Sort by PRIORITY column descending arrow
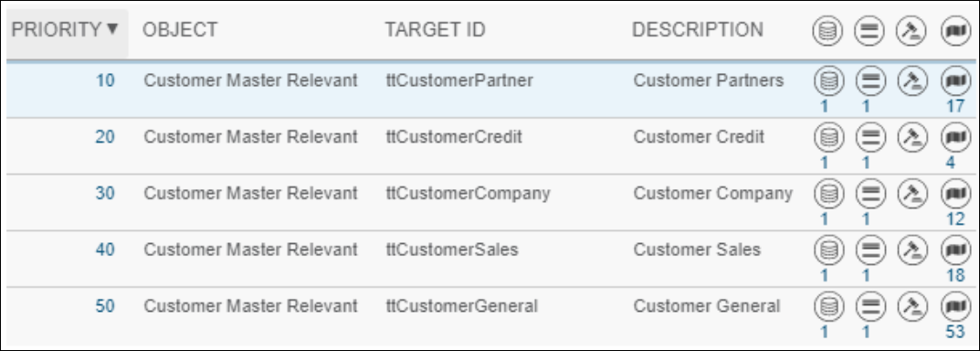The image size is (980, 351). pos(112,28)
